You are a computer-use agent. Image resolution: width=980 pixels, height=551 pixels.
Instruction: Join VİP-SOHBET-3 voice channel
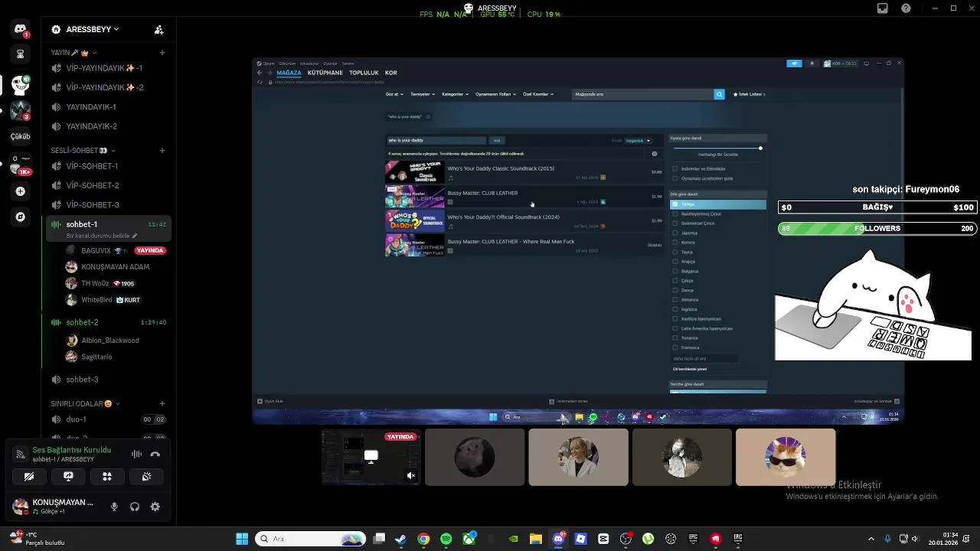(x=107, y=205)
